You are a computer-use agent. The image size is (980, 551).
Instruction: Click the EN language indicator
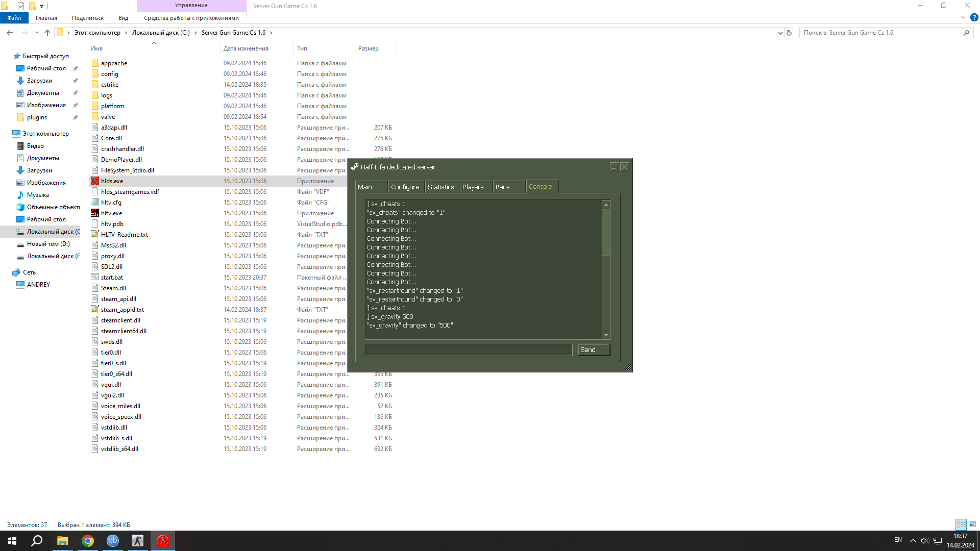[898, 540]
